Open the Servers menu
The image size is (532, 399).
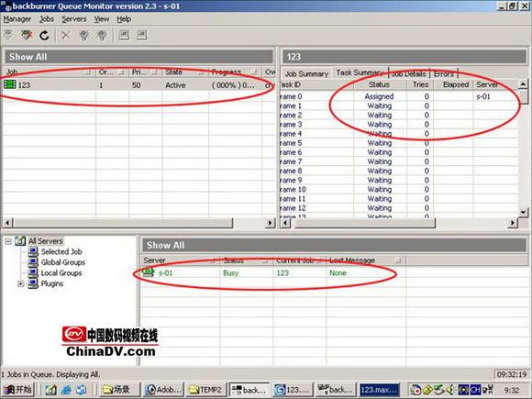[x=74, y=19]
